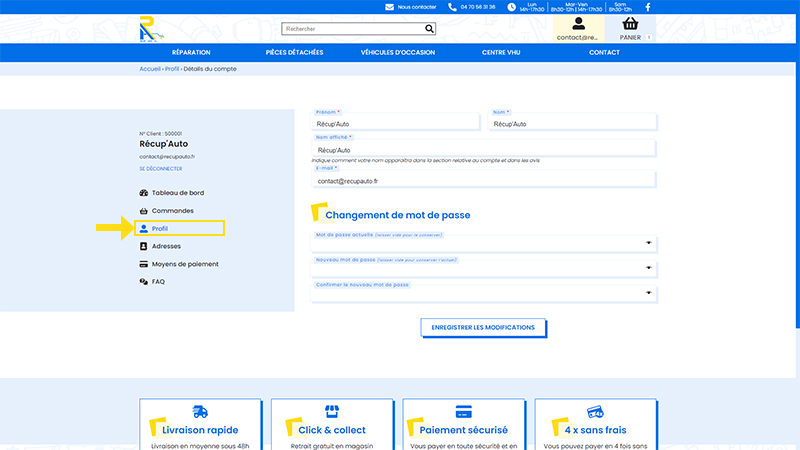Screen dimensions: 800x450
Task: Focus the Prénom input field
Action: 395,123
